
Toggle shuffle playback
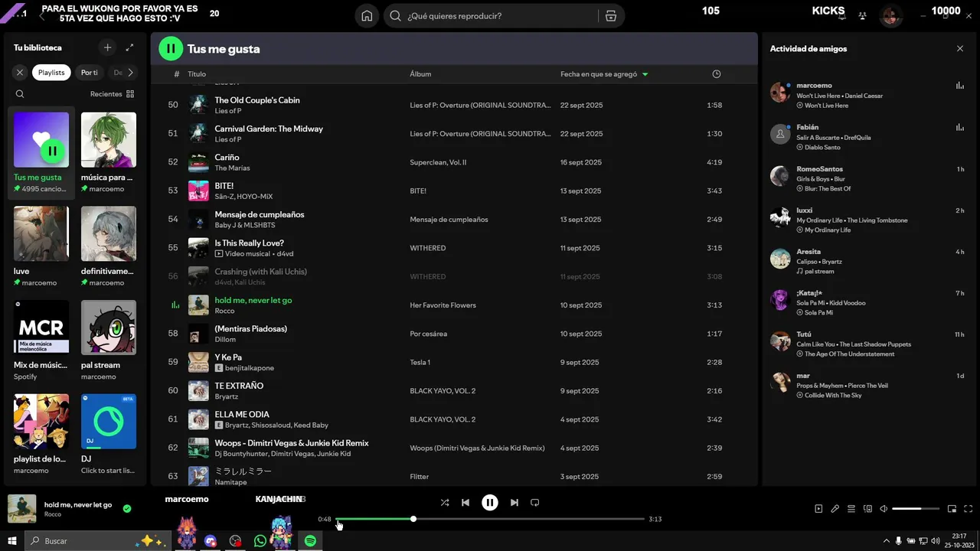coord(445,503)
